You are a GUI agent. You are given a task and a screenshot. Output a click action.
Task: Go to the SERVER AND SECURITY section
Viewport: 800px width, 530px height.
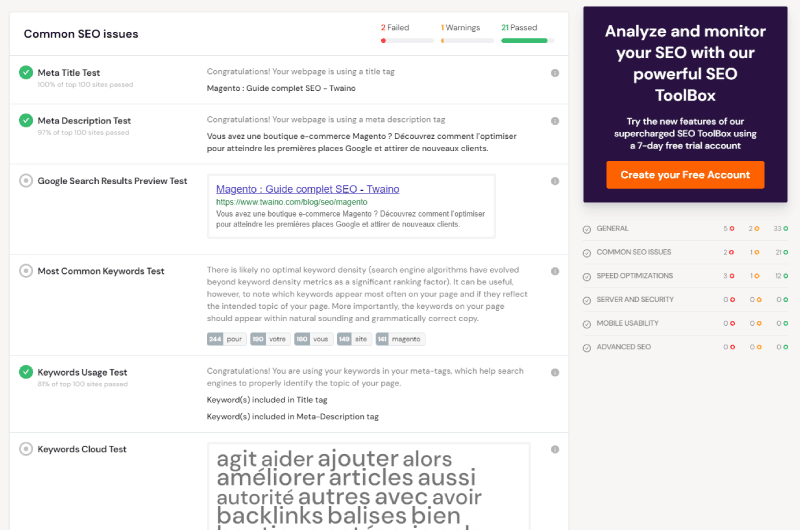point(635,299)
